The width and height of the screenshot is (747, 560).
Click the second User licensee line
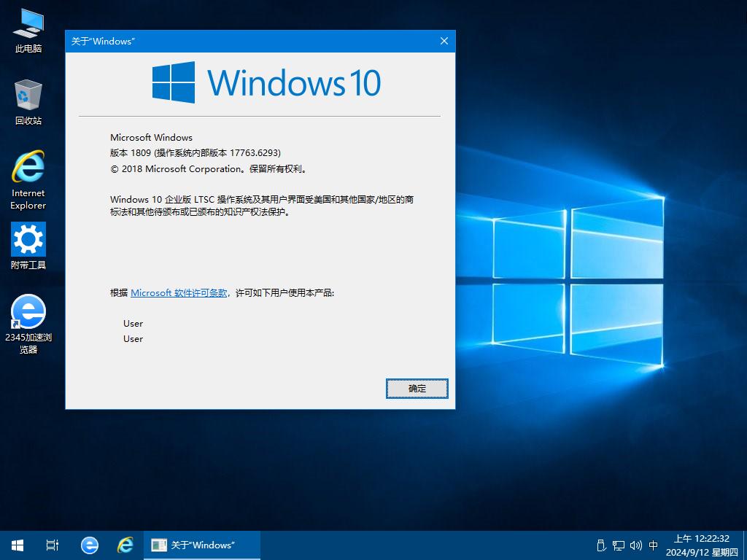pyautogui.click(x=133, y=338)
